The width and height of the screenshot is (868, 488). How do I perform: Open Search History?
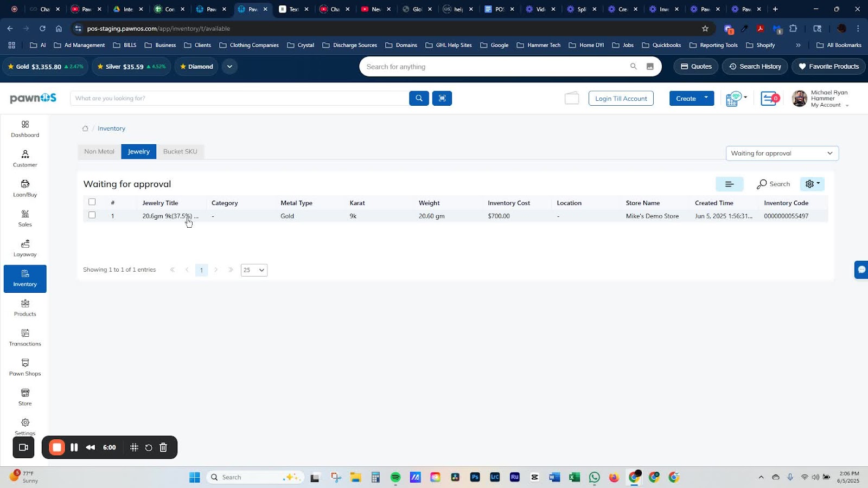pyautogui.click(x=755, y=67)
